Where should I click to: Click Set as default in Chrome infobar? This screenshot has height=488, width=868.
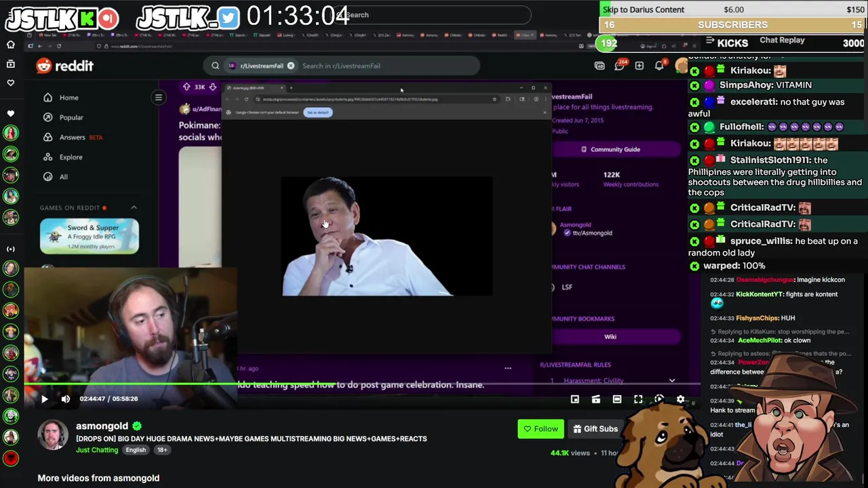point(318,113)
